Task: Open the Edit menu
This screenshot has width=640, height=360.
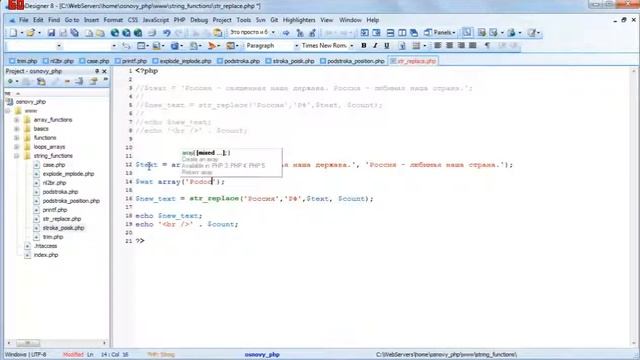Action: pyautogui.click(x=38, y=20)
